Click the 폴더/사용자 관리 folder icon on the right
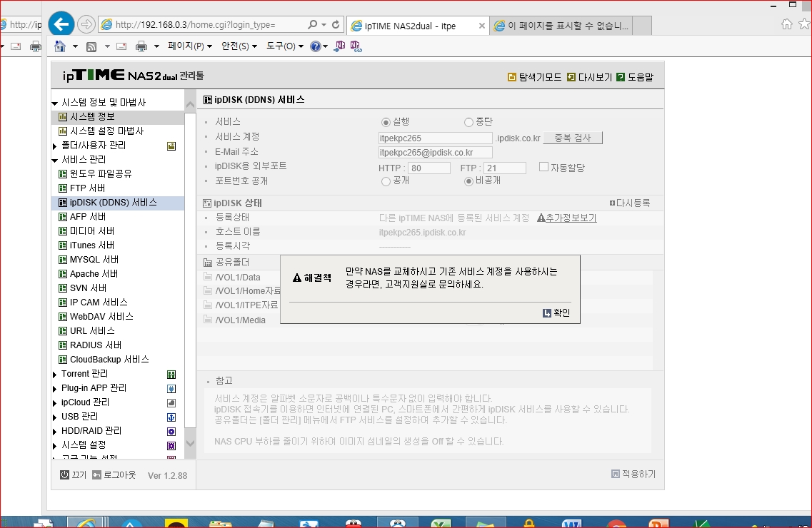Screen dimensions: 812x528 click(171, 146)
